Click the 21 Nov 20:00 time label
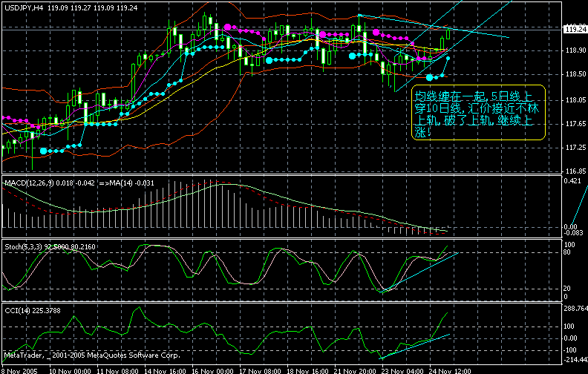The image size is (588, 374). (x=355, y=371)
